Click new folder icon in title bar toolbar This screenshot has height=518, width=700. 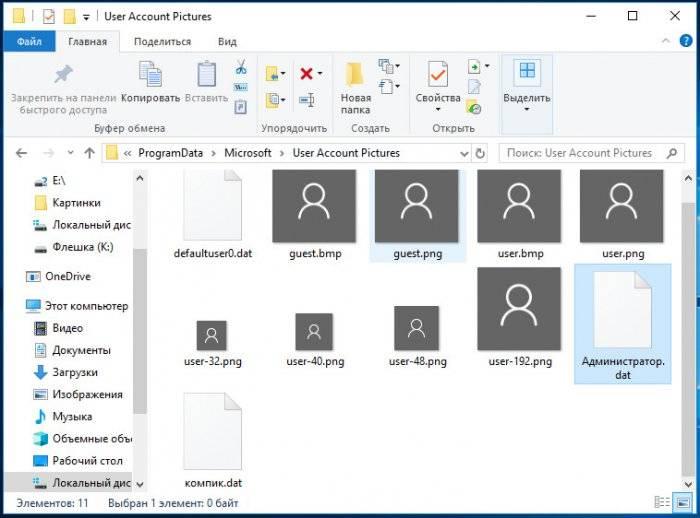69,17
